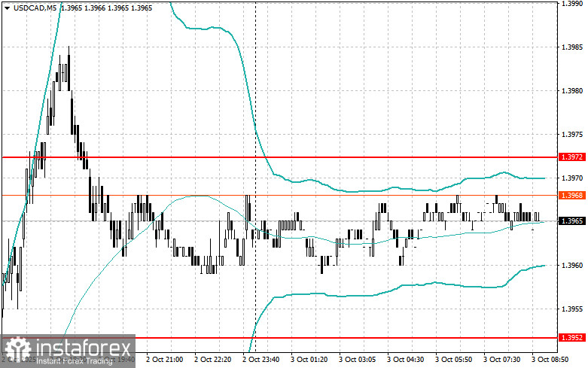Click the current price label 1.3965
Image resolution: width=588 pixels, height=368 pixels.
(572, 221)
